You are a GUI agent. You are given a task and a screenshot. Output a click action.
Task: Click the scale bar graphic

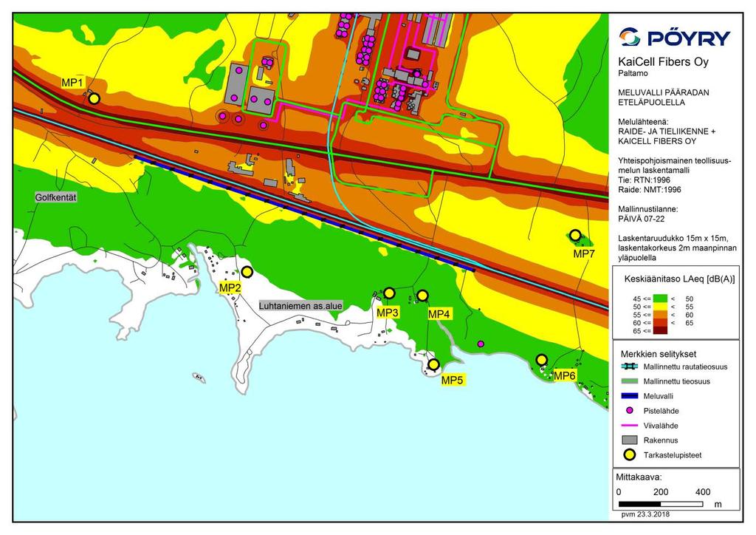(x=661, y=504)
